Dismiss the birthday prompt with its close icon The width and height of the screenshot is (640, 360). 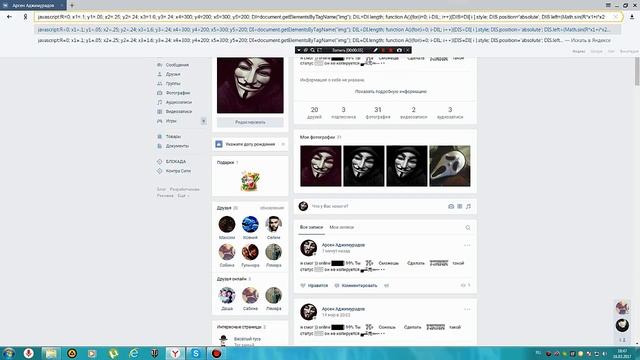tap(283, 144)
